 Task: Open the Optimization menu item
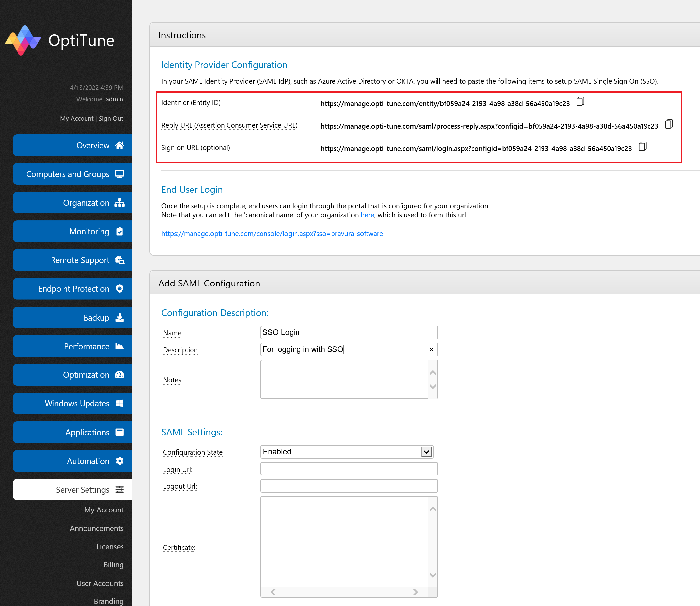73,375
